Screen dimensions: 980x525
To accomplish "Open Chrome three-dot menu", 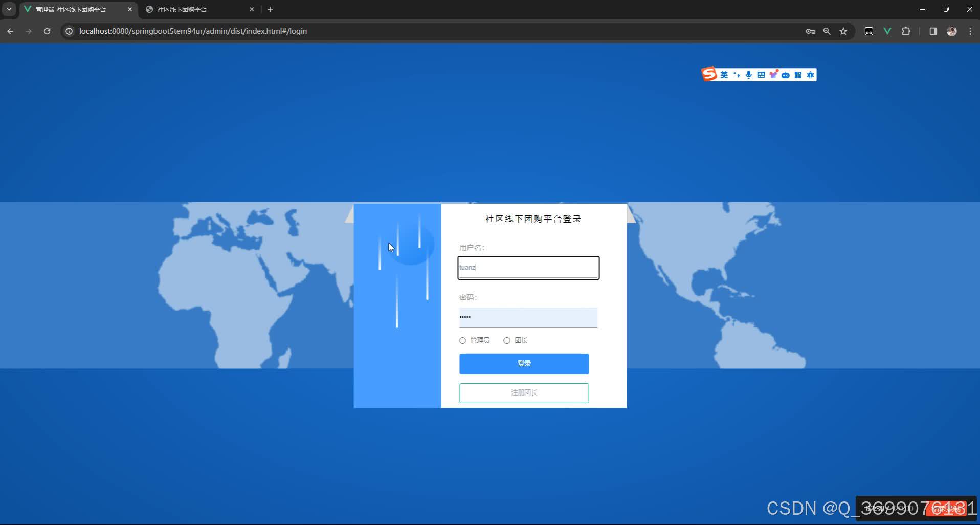I will click(x=969, y=31).
